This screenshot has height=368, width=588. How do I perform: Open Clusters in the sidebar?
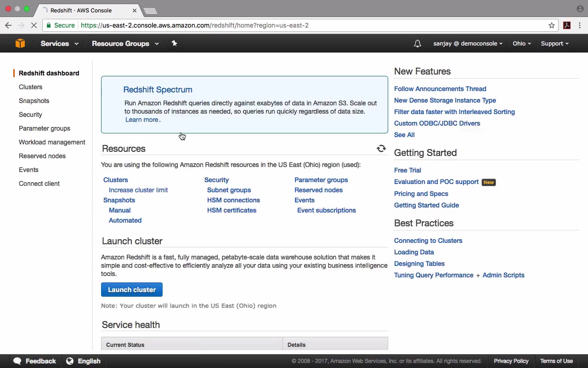30,87
